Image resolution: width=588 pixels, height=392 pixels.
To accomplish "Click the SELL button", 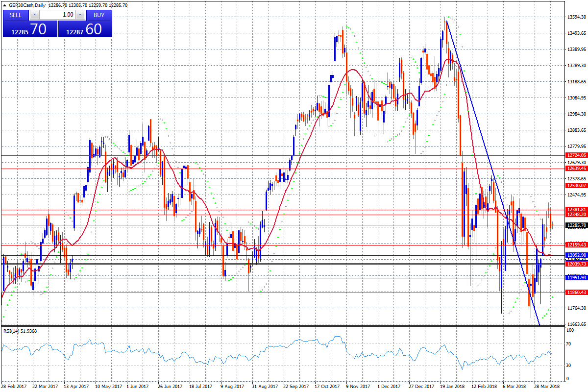I will (x=16, y=15).
